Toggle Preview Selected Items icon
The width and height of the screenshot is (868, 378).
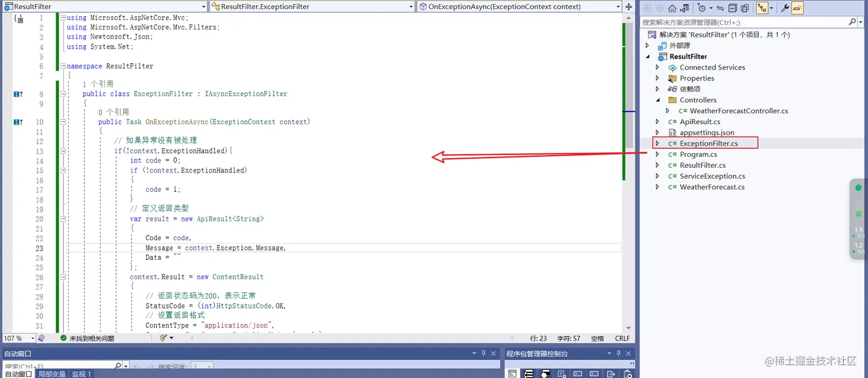pyautogui.click(x=797, y=8)
